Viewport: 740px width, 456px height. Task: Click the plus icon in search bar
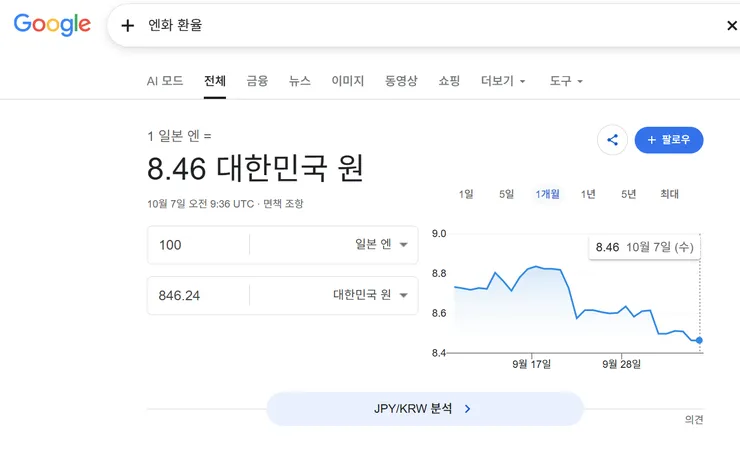pyautogui.click(x=127, y=25)
